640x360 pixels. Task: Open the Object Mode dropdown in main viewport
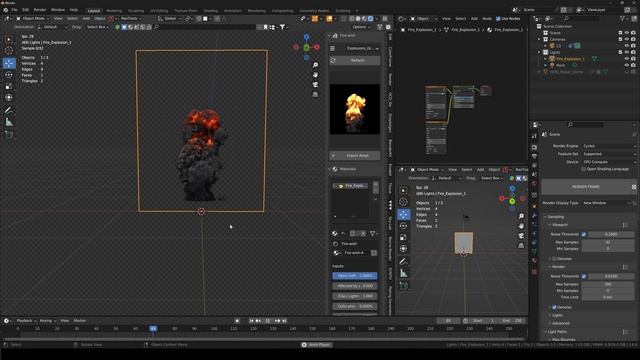click(x=33, y=18)
